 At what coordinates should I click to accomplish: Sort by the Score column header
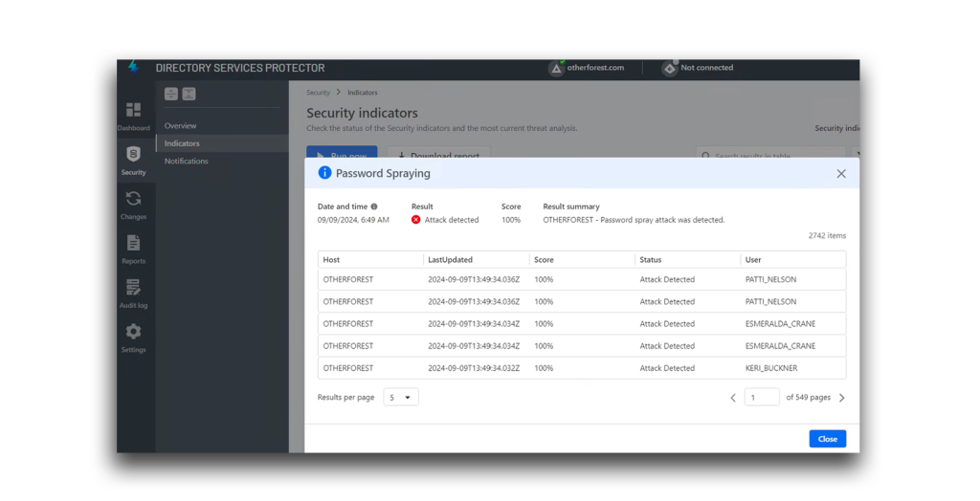544,260
